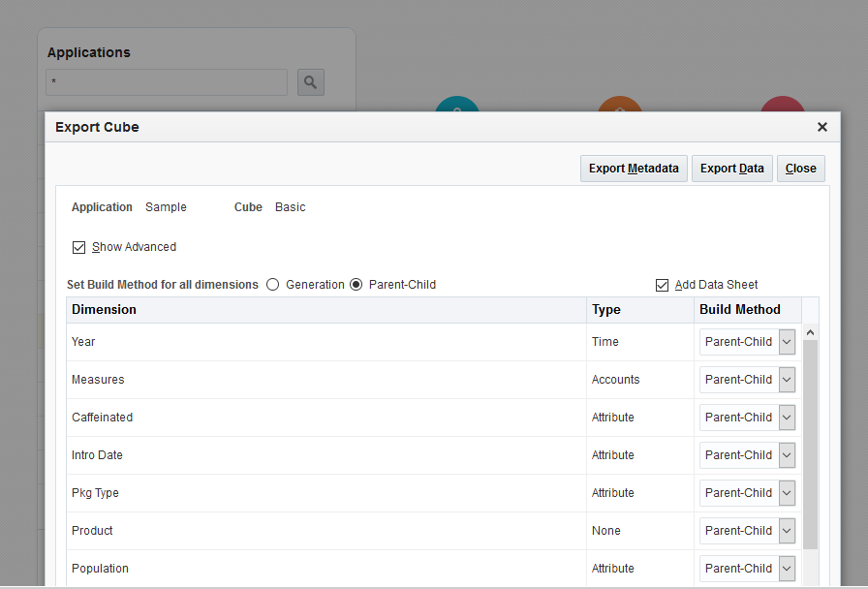Screen dimensions: 868x589
Task: Close the Export Cube dialog with X
Action: tap(822, 127)
